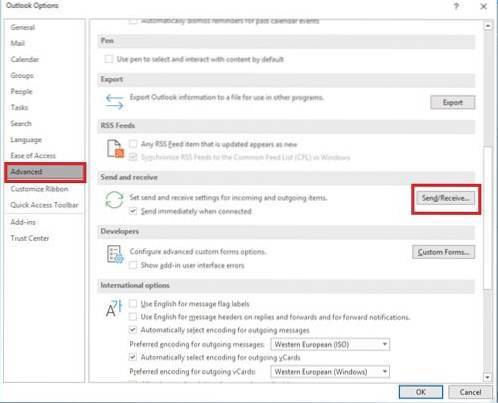
Task: Select the Tasks category
Action: pyautogui.click(x=19, y=107)
